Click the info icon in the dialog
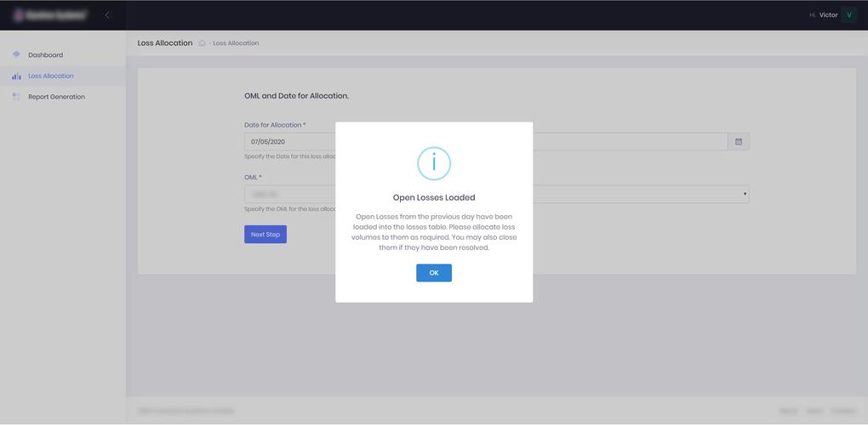 coord(433,163)
